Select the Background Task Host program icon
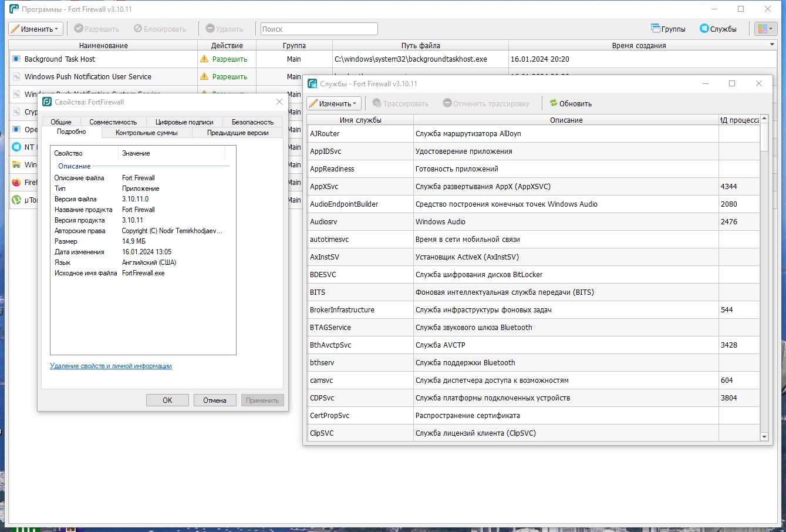The image size is (786, 532). coord(16,59)
